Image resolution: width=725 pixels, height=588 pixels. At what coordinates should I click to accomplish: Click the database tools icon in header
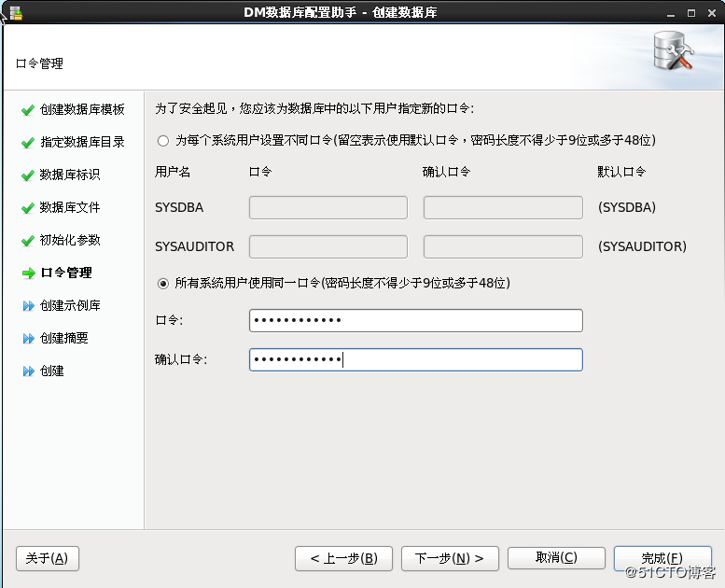(x=674, y=51)
